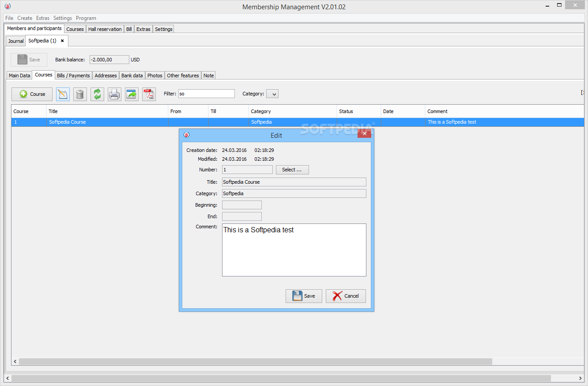Click 'This is a Softpedia test' table cell
Viewport: 588px width, 386px height.
point(505,122)
